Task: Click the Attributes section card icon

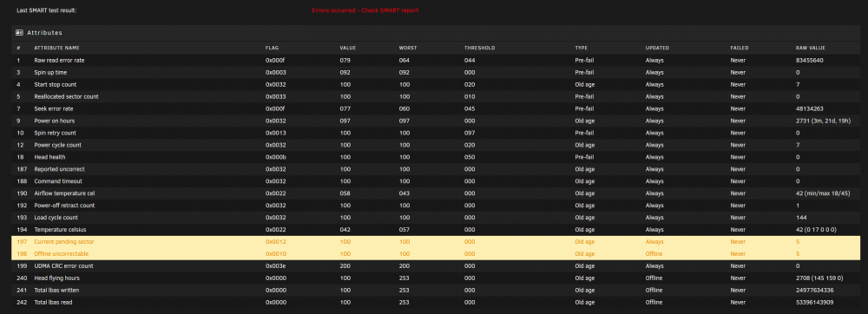Action: tap(19, 33)
